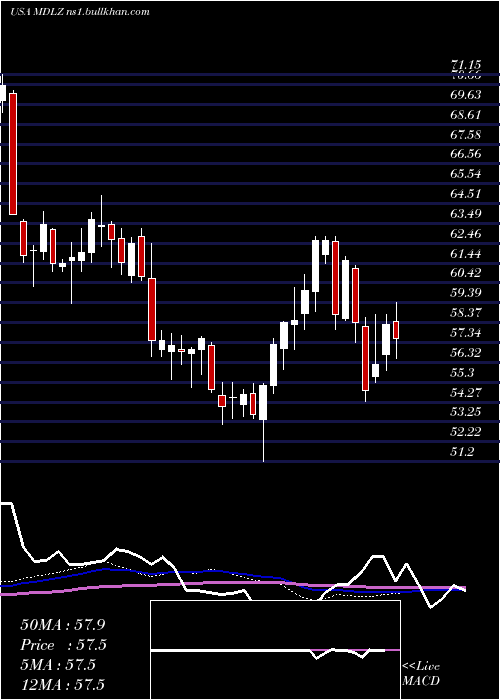Click the 5MA : 57.5 readout
The width and height of the screenshot is (500, 700).
pos(58,665)
